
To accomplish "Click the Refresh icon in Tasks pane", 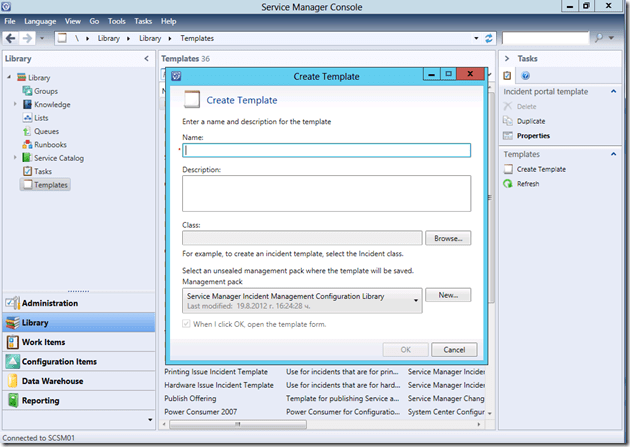I will pyautogui.click(x=508, y=184).
